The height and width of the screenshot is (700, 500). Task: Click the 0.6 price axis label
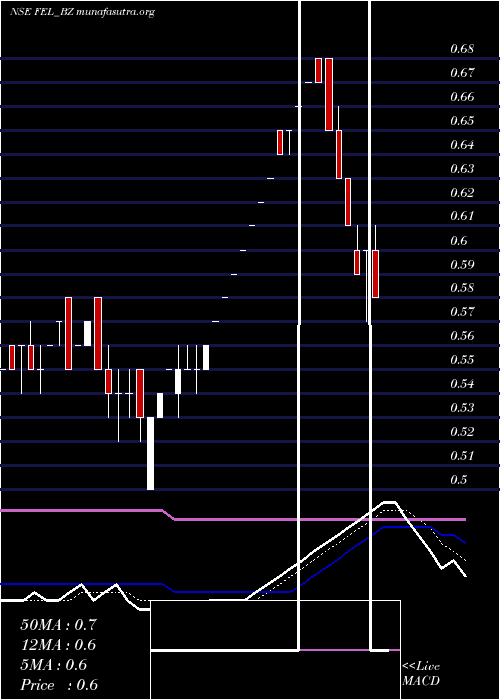click(458, 241)
